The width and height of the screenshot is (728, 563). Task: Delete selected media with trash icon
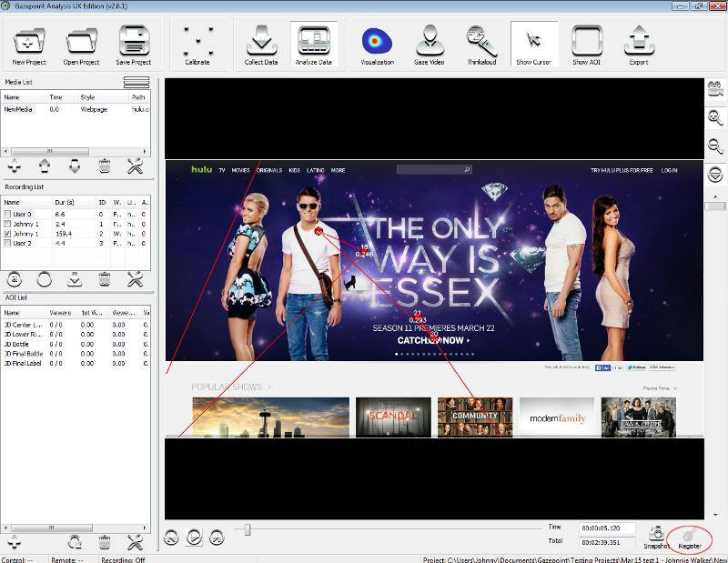(x=105, y=166)
